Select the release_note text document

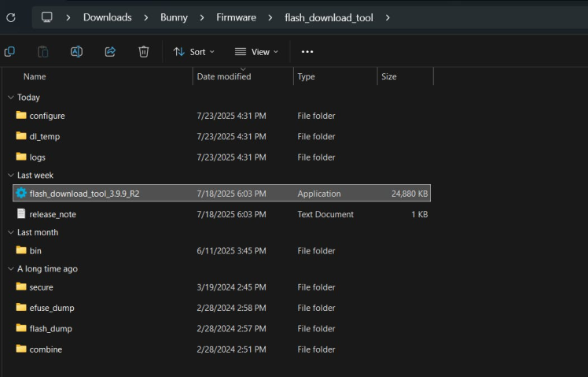53,214
